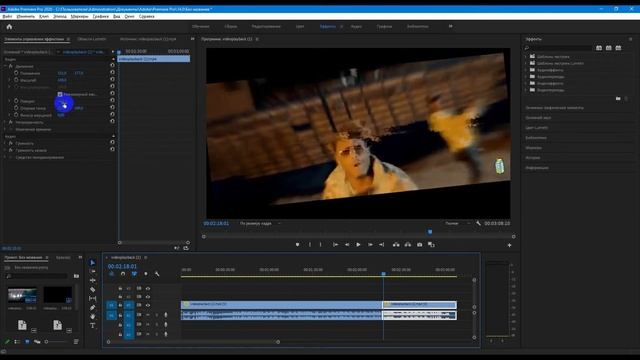Select the Hand tool

tap(93, 316)
